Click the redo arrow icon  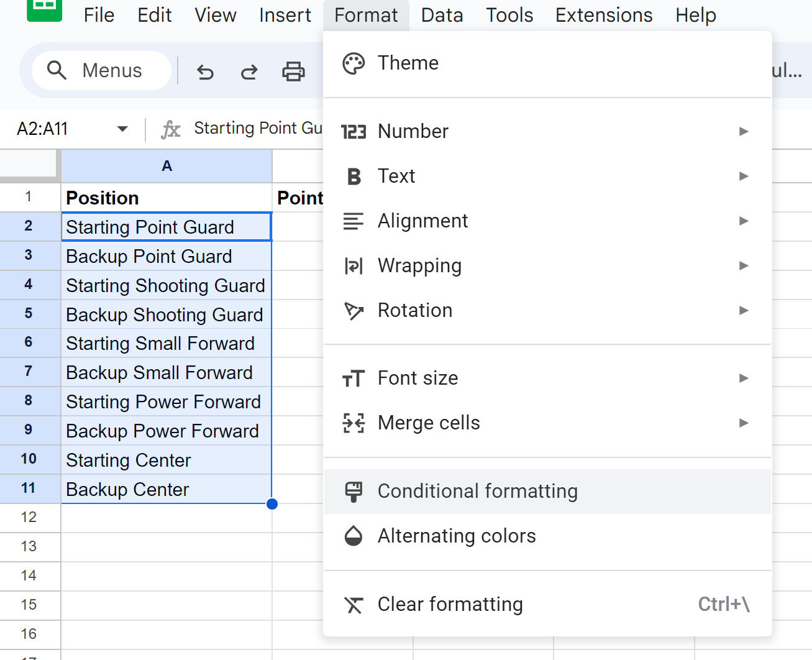(249, 71)
